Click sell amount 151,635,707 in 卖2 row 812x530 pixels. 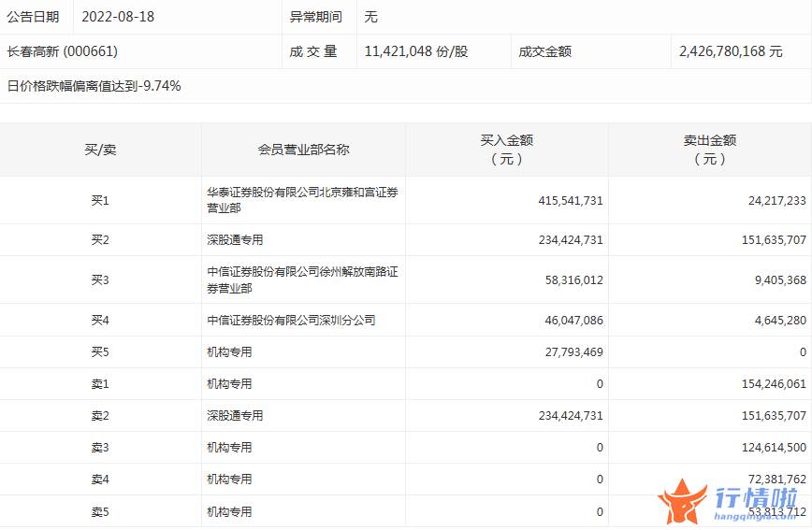774,415
